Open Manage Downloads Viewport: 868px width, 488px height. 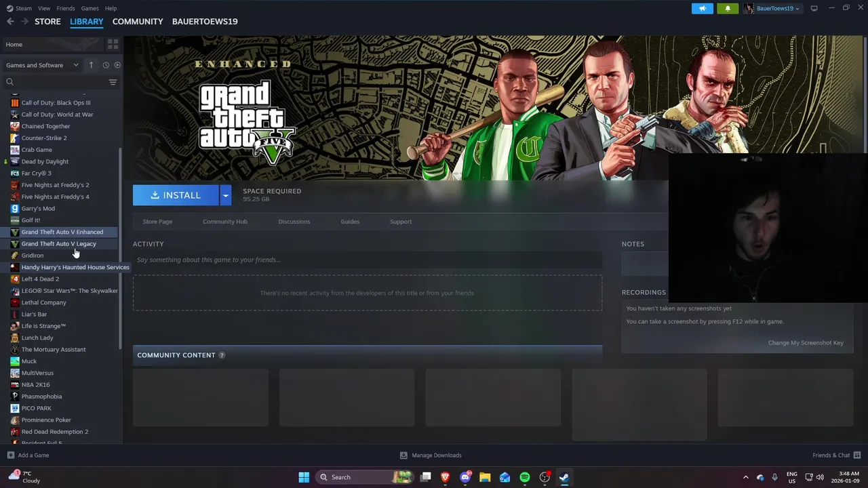pyautogui.click(x=431, y=455)
